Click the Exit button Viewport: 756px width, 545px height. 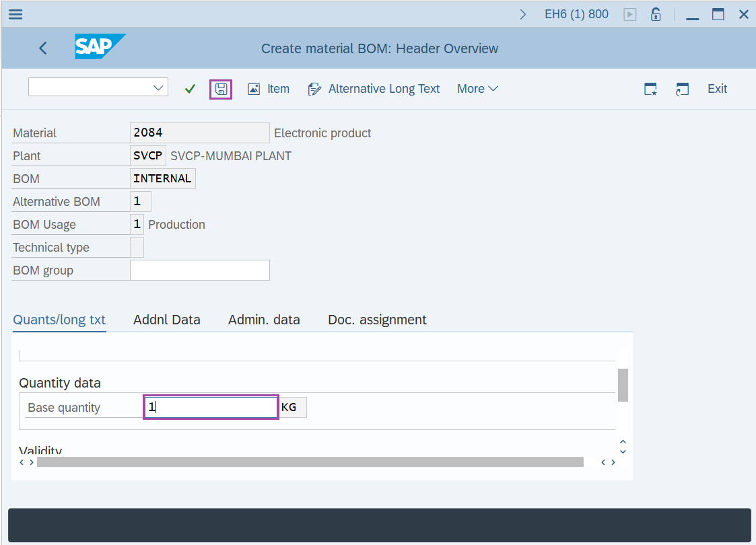(716, 88)
